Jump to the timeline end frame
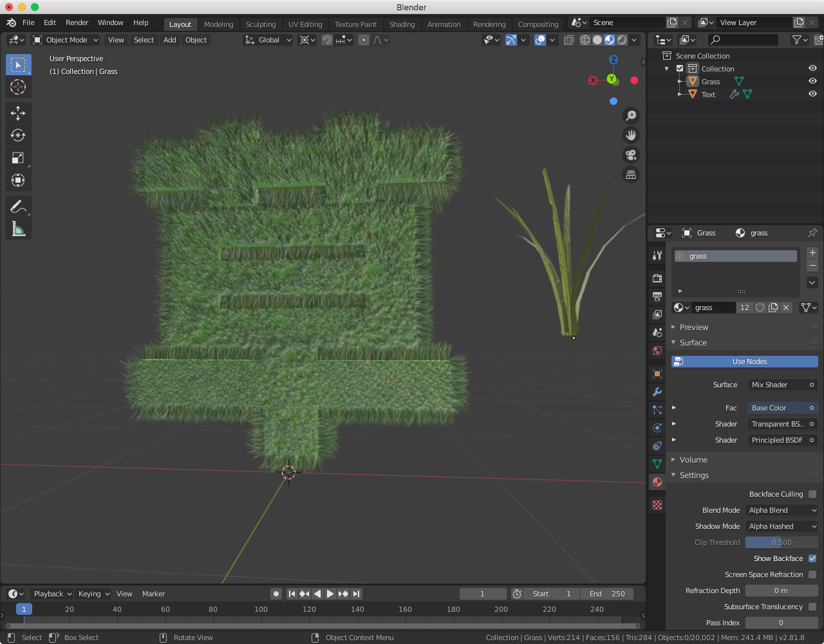Image resolution: width=824 pixels, height=644 pixels. [x=356, y=594]
